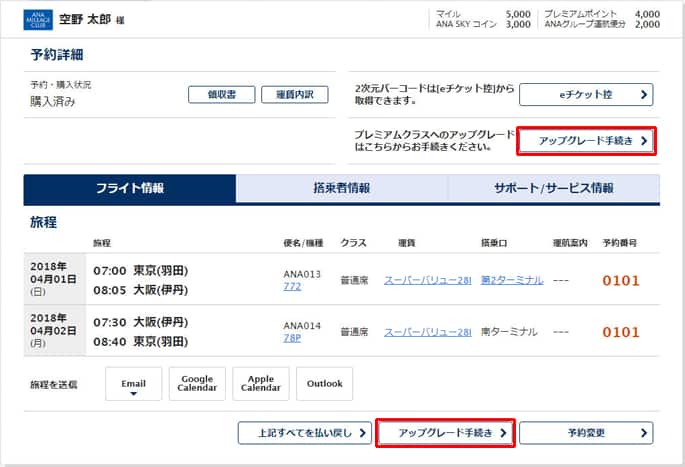Open the 予約変更 change reservation button

585,433
